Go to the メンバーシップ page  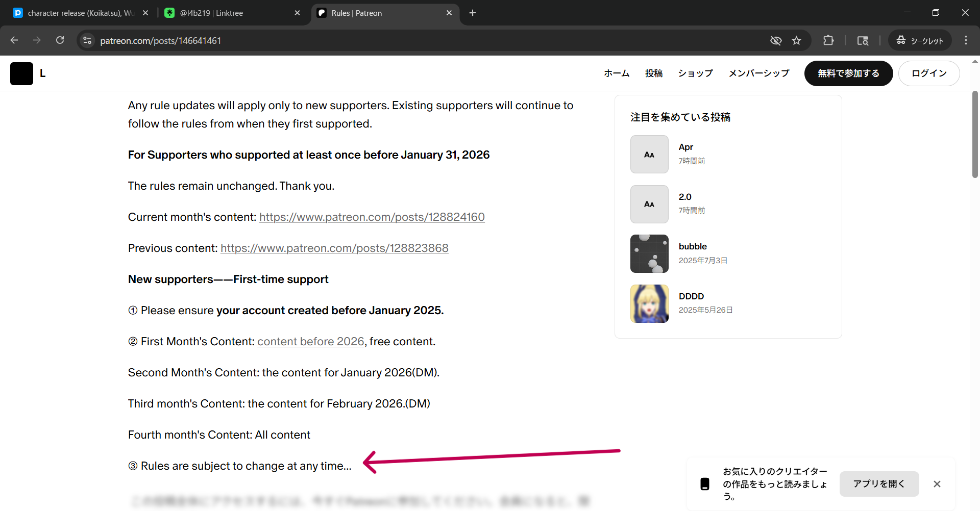pos(758,73)
